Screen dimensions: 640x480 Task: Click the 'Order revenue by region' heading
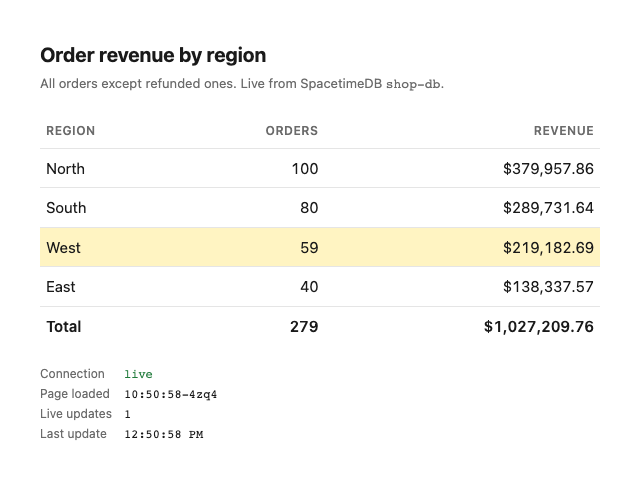(x=153, y=55)
